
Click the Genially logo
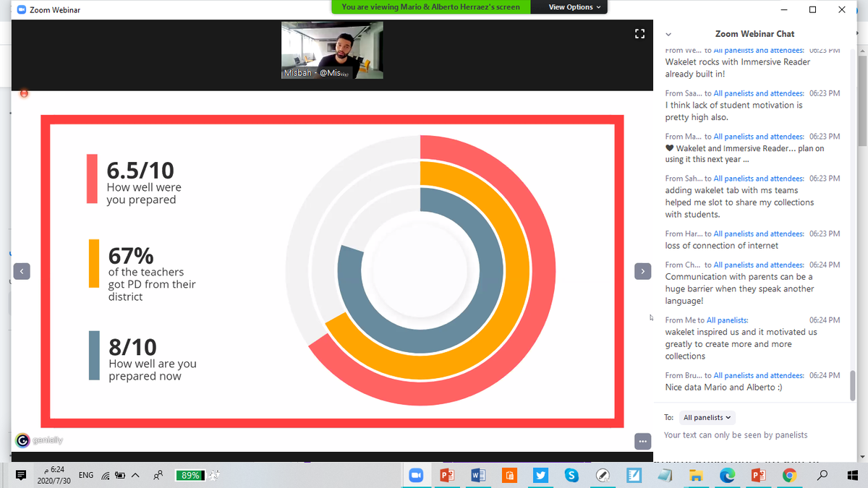pos(40,440)
